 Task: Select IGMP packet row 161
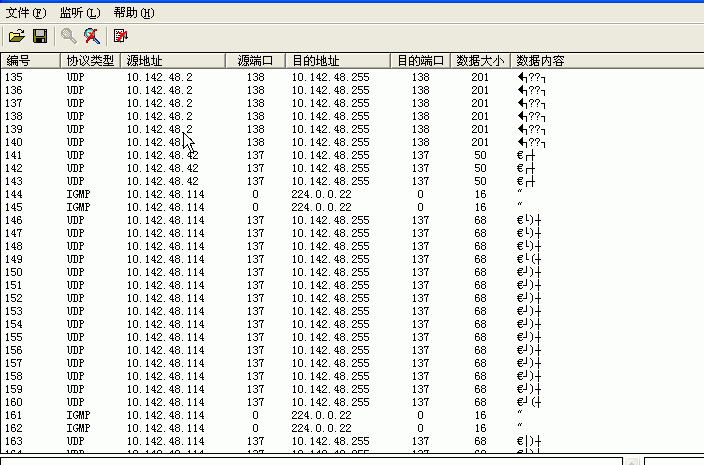point(352,416)
